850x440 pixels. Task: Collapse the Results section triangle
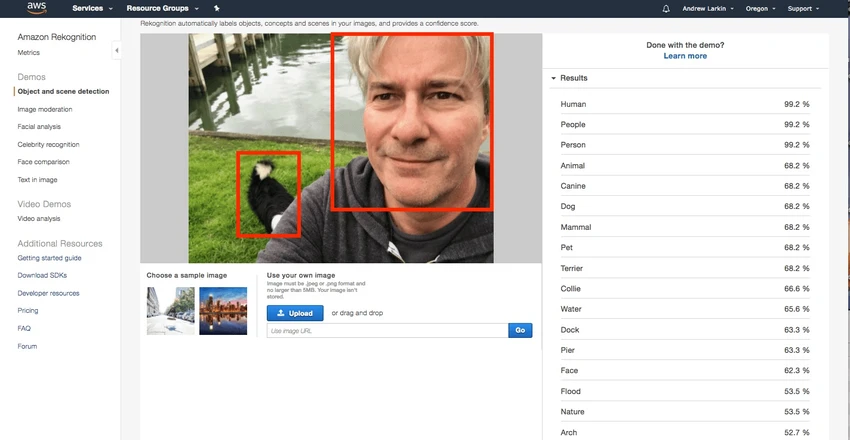(x=553, y=78)
